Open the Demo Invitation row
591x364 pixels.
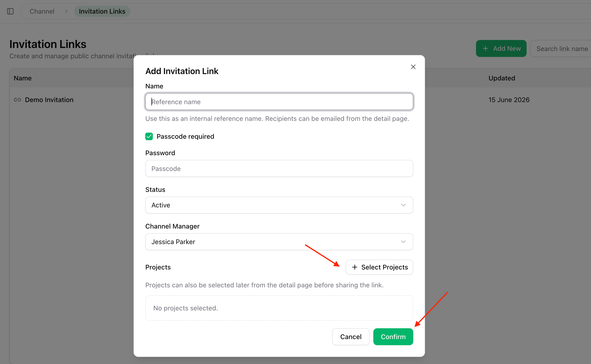(x=49, y=100)
